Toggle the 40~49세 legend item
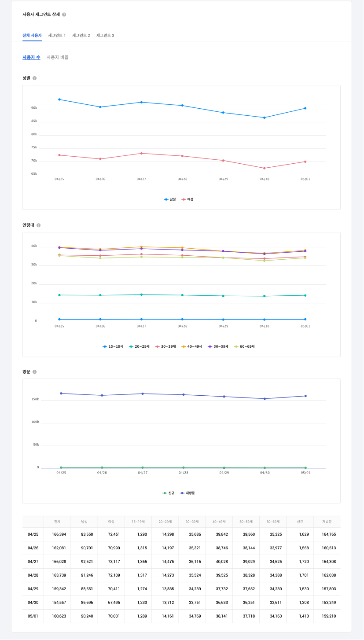 192,347
